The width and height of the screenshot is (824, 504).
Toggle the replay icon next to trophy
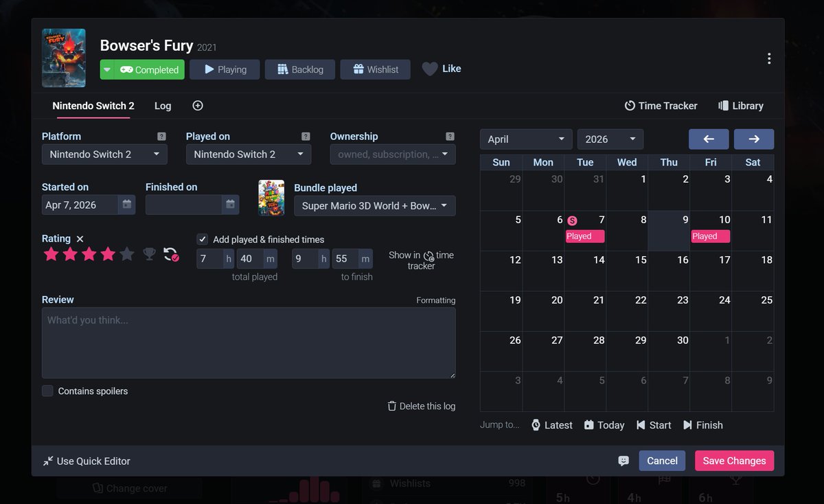pos(171,255)
